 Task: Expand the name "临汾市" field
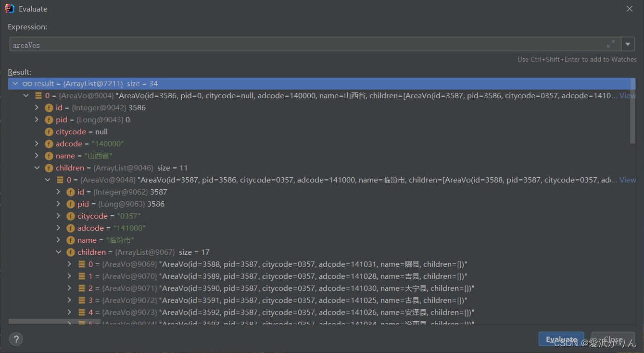pyautogui.click(x=59, y=240)
